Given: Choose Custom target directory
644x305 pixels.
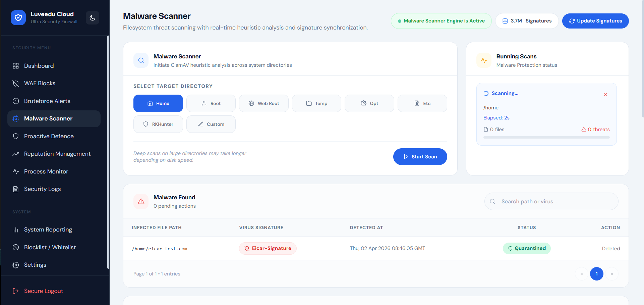Looking at the screenshot, I should (x=211, y=124).
